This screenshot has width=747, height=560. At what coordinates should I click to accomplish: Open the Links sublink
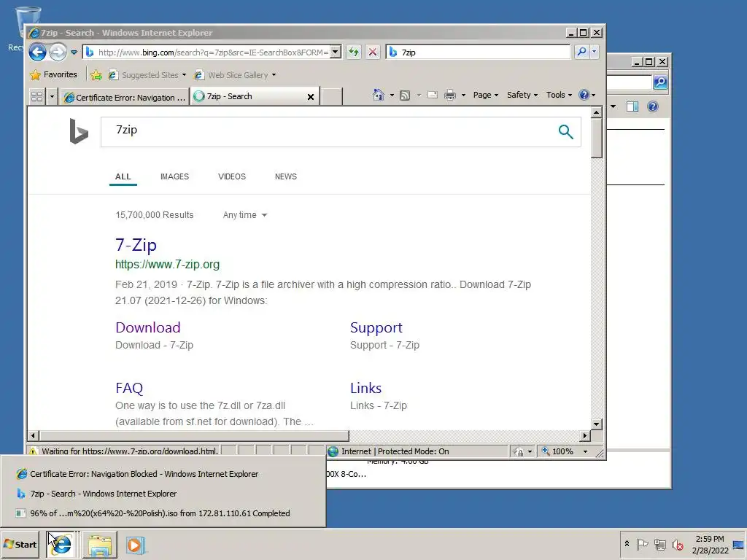[x=365, y=388]
